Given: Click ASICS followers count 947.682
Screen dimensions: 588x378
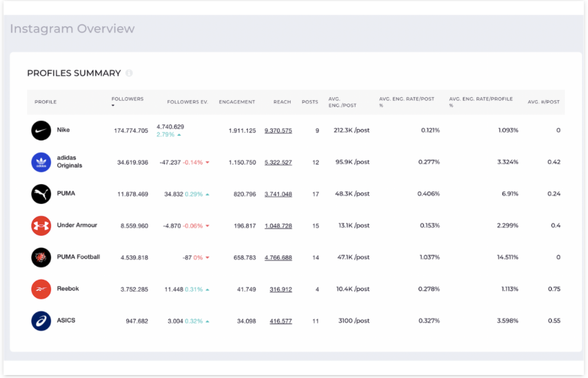Looking at the screenshot, I should point(137,321).
